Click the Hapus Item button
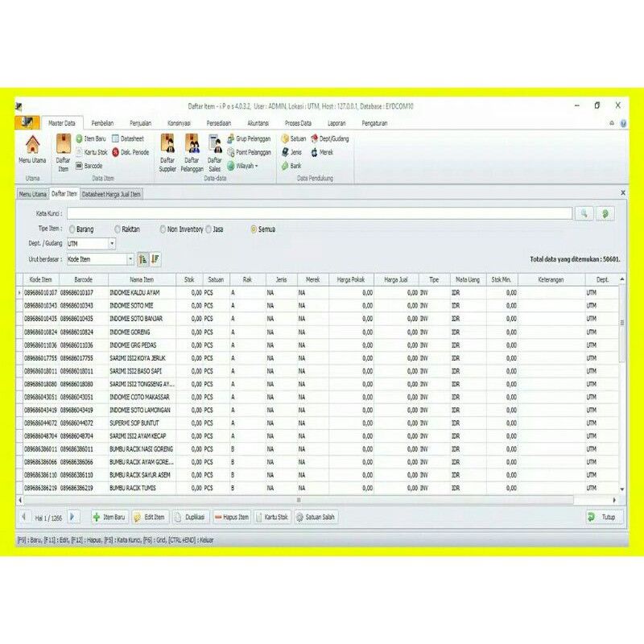Image resolution: width=644 pixels, height=644 pixels. [232, 517]
